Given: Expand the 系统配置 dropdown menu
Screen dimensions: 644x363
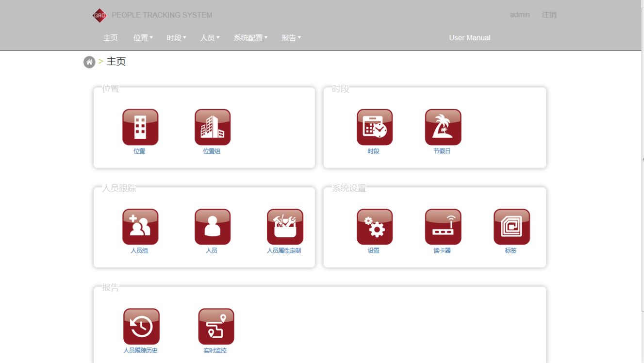Looking at the screenshot, I should (x=250, y=38).
